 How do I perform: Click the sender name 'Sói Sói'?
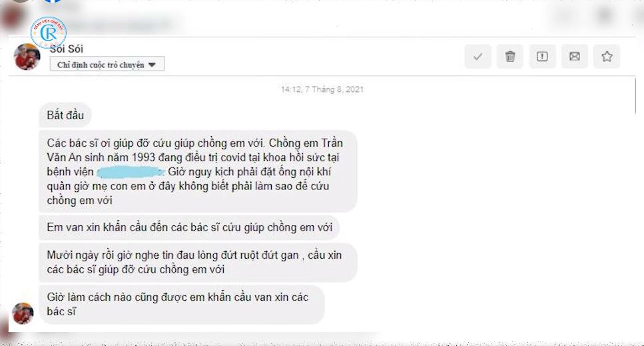tap(67, 49)
